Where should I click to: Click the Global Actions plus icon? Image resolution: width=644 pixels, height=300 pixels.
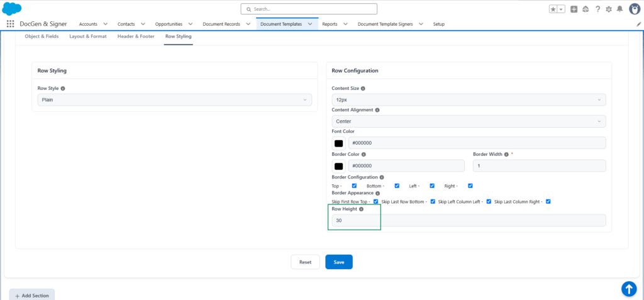point(574,9)
